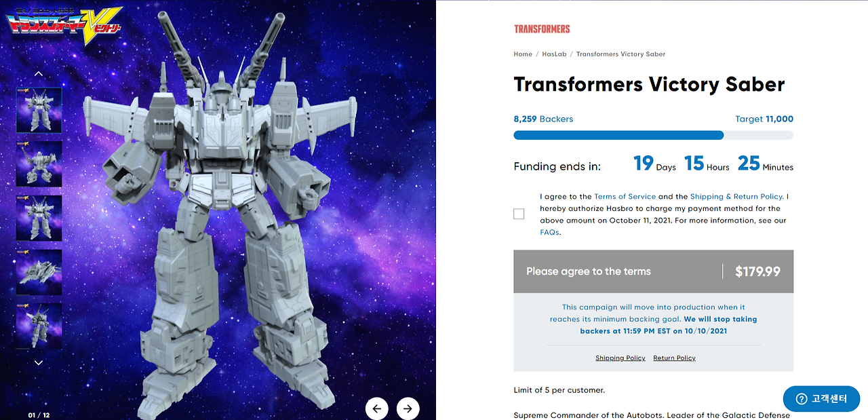Select the second robot pose thumbnail

click(x=39, y=164)
